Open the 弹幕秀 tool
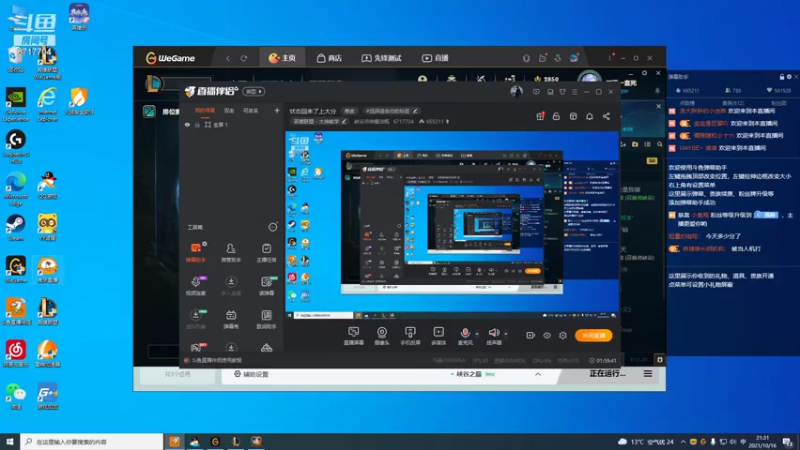 (x=231, y=319)
